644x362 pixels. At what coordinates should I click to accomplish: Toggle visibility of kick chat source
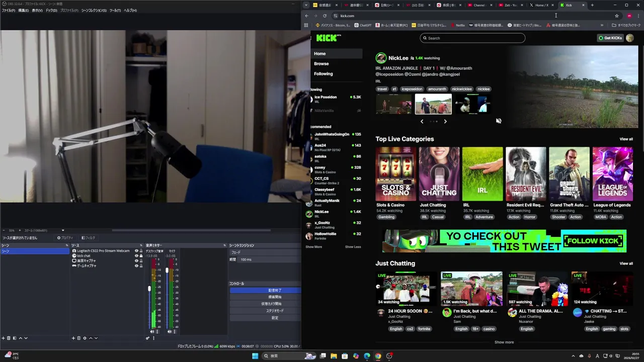[x=136, y=255]
